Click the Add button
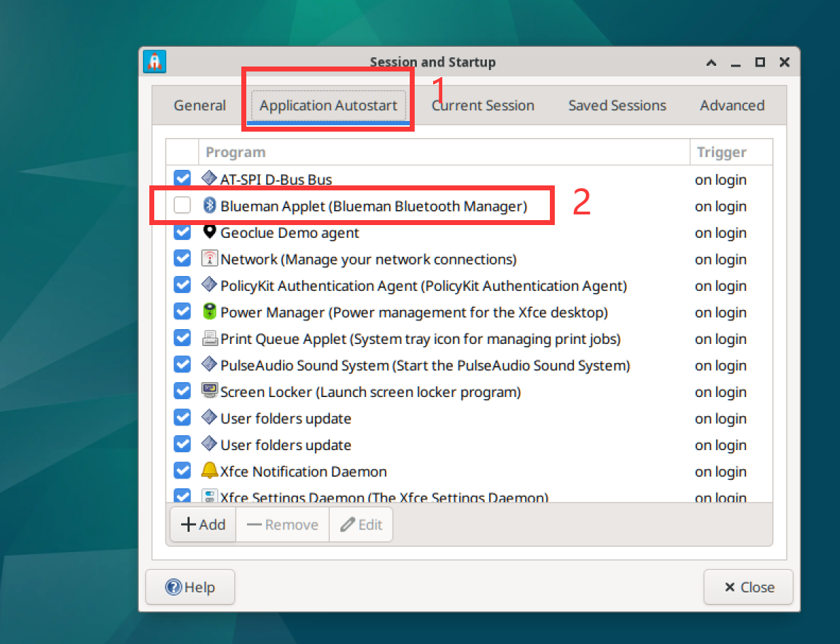Image resolution: width=840 pixels, height=644 pixels. pyautogui.click(x=203, y=524)
